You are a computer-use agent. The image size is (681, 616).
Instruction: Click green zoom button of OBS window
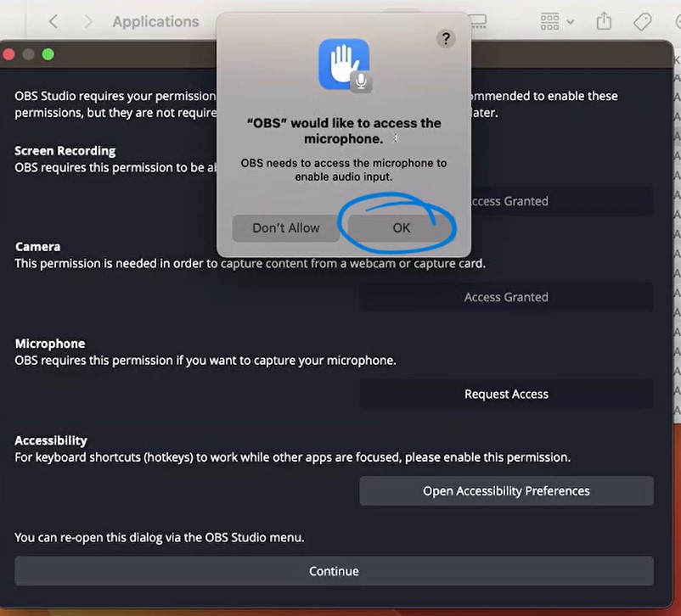click(48, 54)
